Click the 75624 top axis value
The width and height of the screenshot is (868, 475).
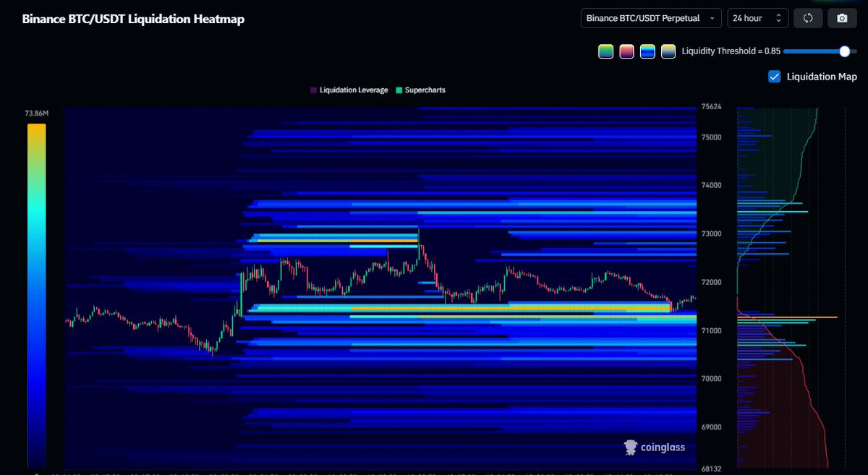point(712,107)
